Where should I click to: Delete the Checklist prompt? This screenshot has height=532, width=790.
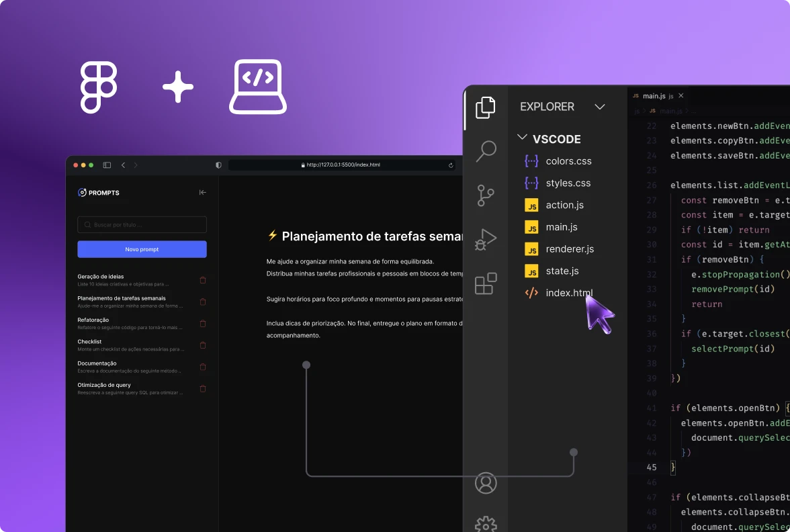pos(203,345)
